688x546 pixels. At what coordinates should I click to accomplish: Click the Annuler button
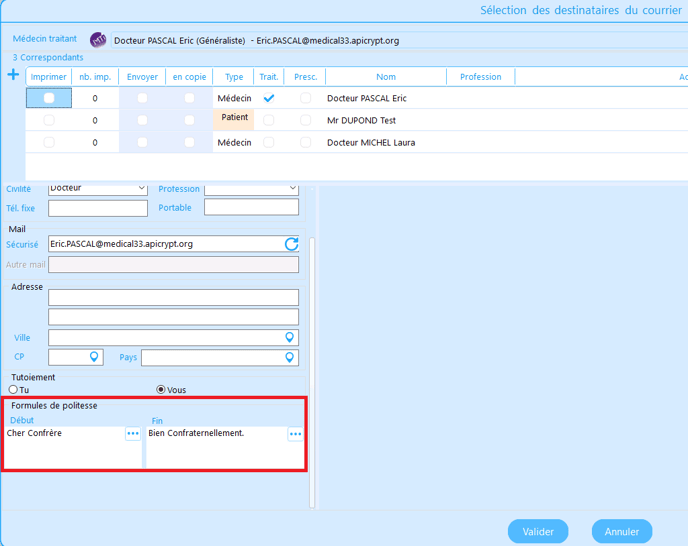click(622, 532)
